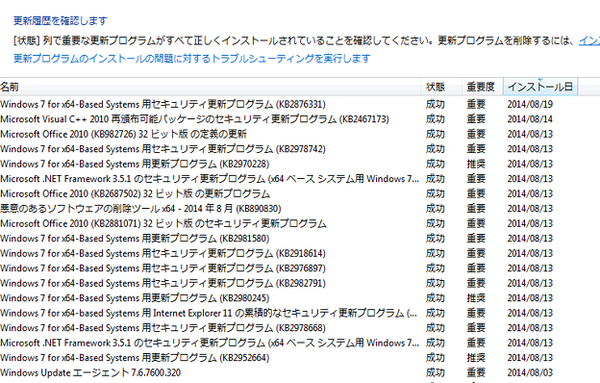Image resolution: width=600 pixels, height=383 pixels.
Task: Click 重要 importance for KB2467173 row
Action: point(476,119)
